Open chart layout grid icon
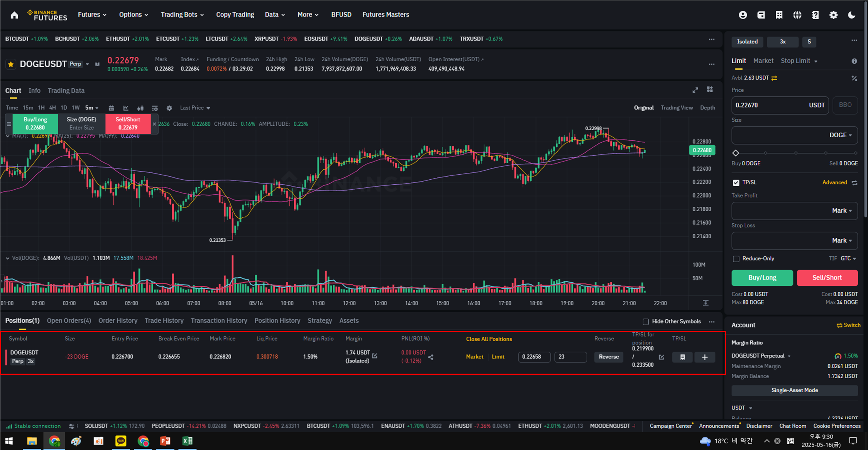Image resolution: width=868 pixels, height=450 pixels. pyautogui.click(x=710, y=89)
